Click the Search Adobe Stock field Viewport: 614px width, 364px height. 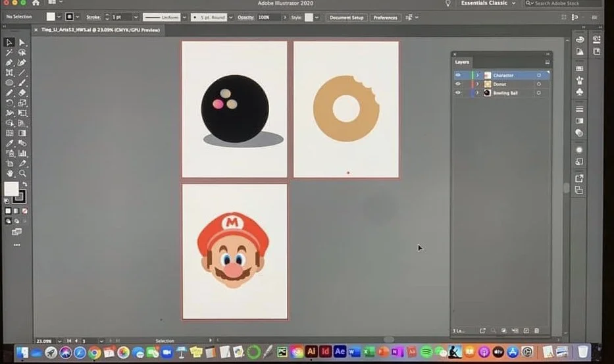pyautogui.click(x=562, y=3)
